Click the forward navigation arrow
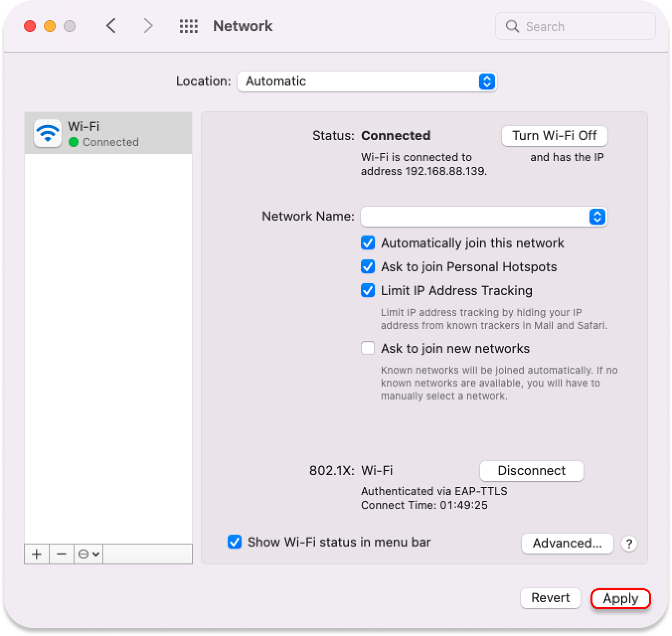This screenshot has height=636, width=672. coord(148,26)
